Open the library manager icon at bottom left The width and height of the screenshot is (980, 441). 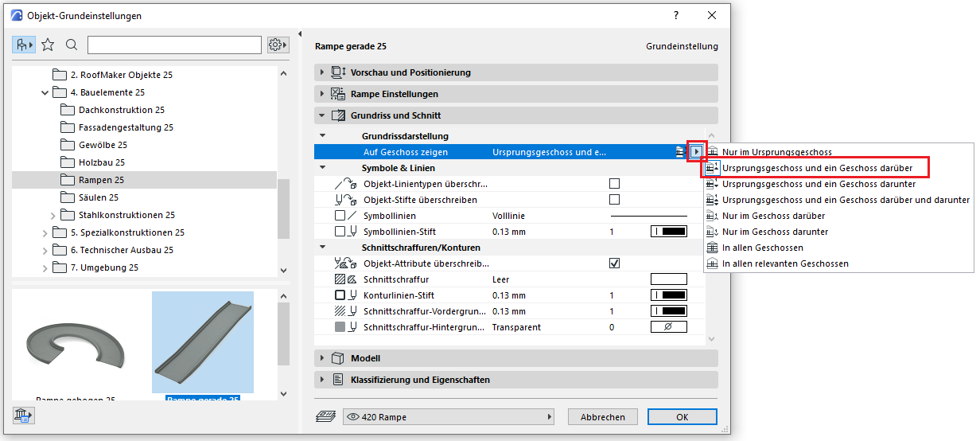pos(23,415)
